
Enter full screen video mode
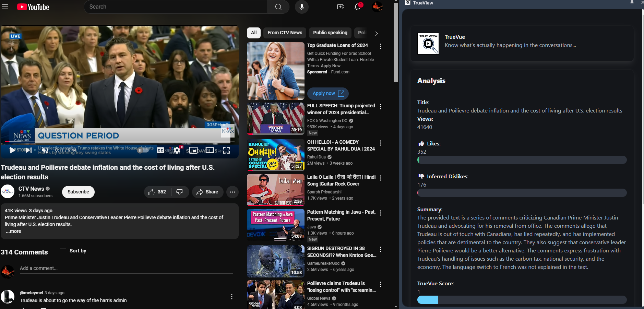[x=226, y=150]
